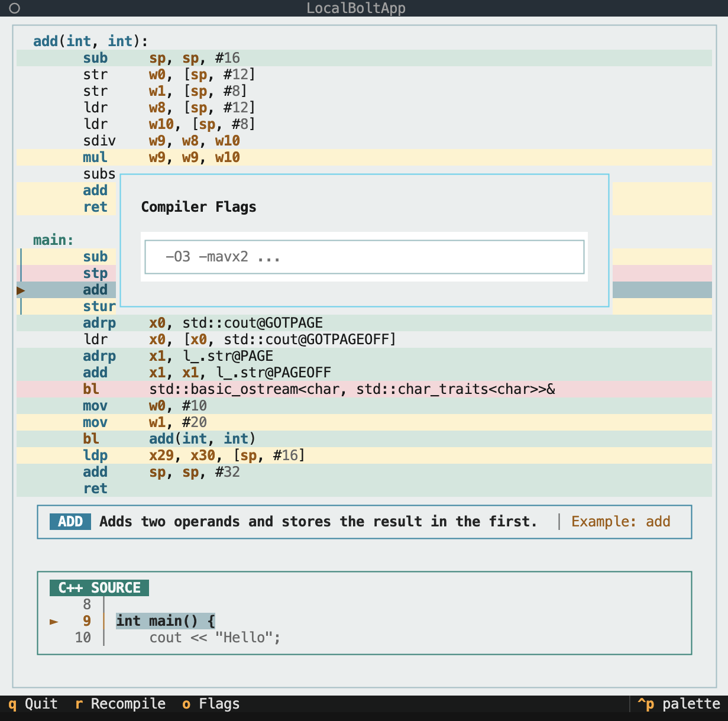Select the final 'ret' line in main
The width and height of the screenshot is (728, 721).
364,489
